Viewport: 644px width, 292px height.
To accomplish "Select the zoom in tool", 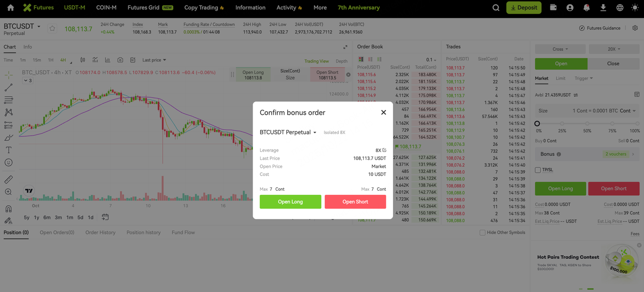I will tap(9, 192).
